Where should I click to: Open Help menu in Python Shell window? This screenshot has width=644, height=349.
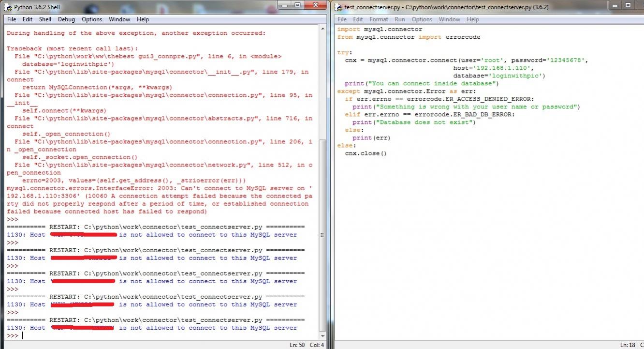(143, 19)
